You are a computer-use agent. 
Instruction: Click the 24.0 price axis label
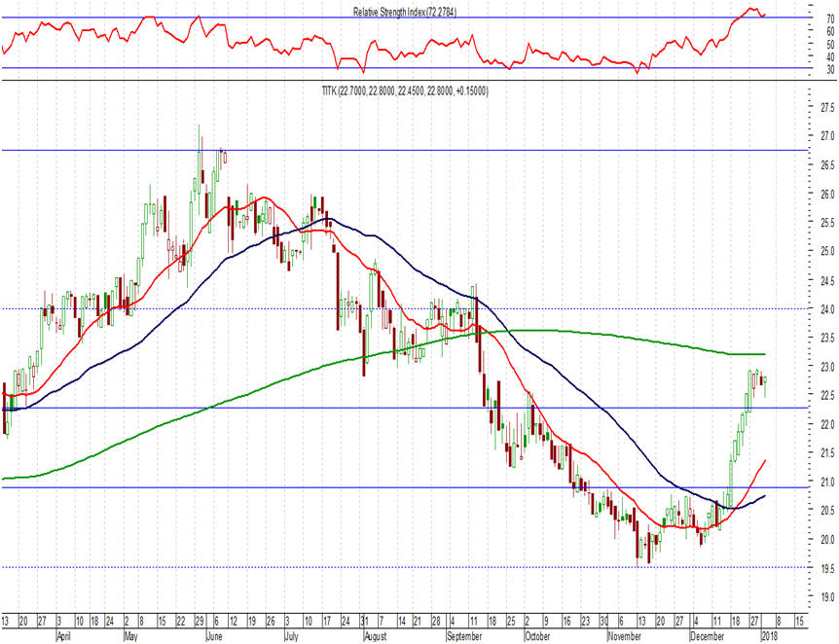pos(827,309)
